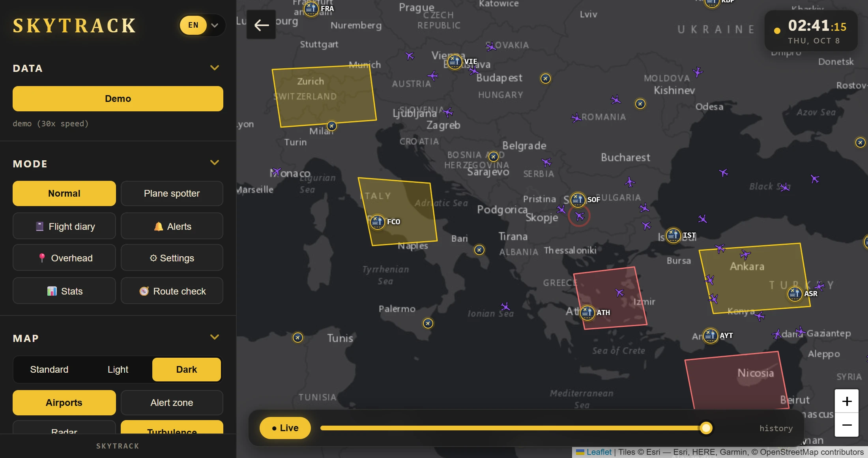Click the back arrow button on map
Screen dimensions: 868x458
pyautogui.click(x=261, y=25)
